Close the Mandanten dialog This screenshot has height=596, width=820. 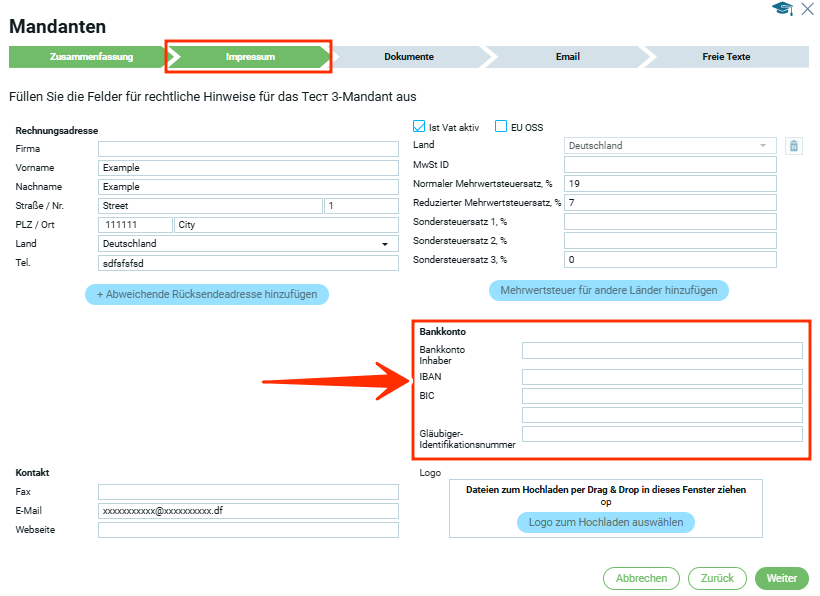point(807,9)
